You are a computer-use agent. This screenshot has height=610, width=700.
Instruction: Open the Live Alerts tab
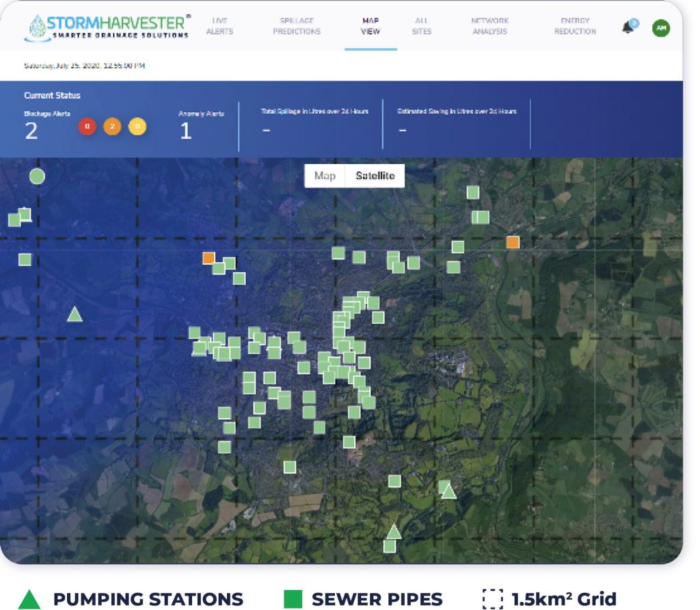219,27
